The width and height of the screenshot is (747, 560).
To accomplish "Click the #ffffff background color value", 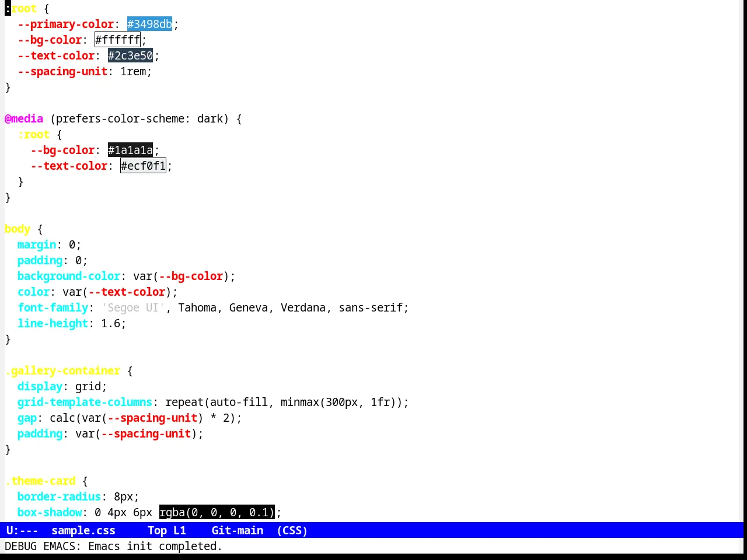I will tap(117, 40).
